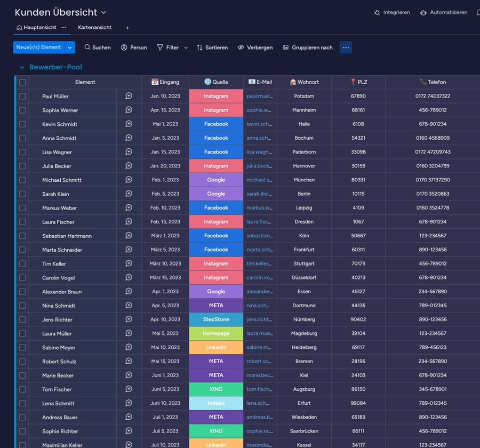Screen dimensions: 480x448
Task: Click the Neue(r/s) Element button
Action: point(38,47)
